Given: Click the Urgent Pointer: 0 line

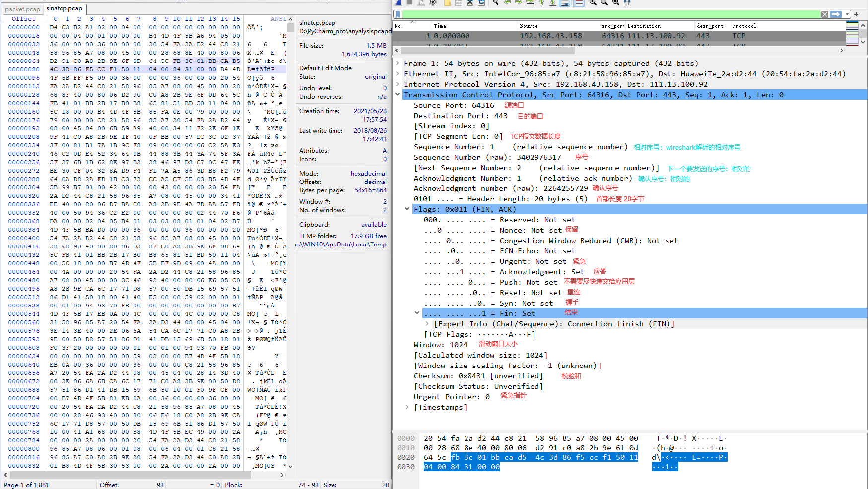Looking at the screenshot, I should [452, 397].
